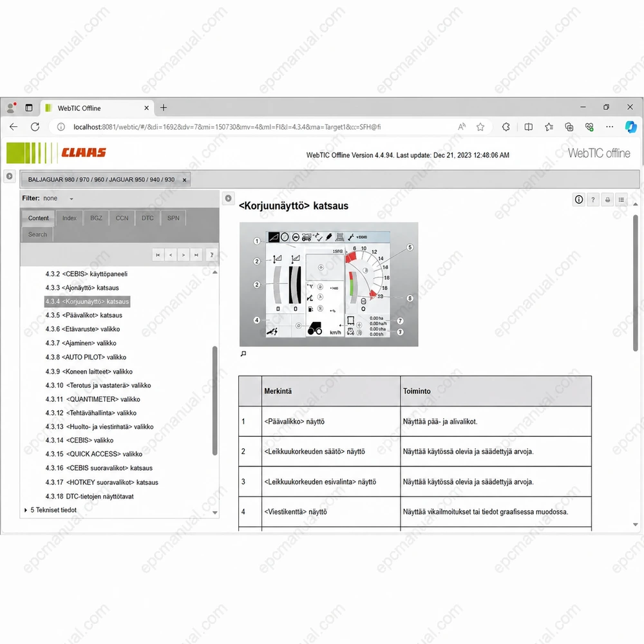
Task: Open tab actions menu icon
Action: pyautogui.click(x=29, y=108)
